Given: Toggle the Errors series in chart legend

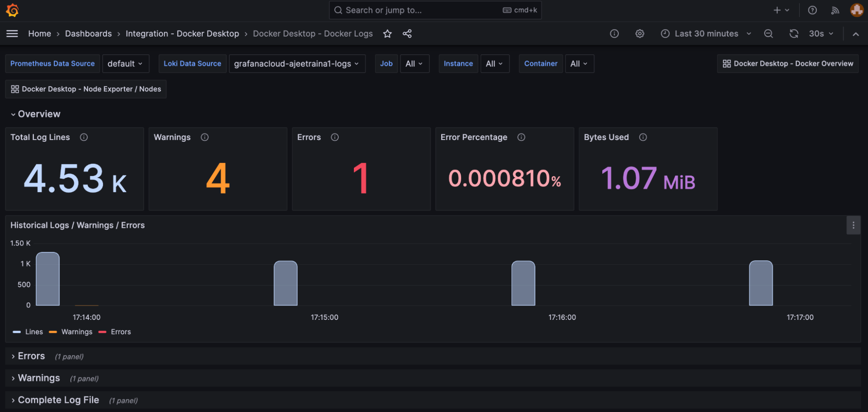Looking at the screenshot, I should pyautogui.click(x=121, y=332).
